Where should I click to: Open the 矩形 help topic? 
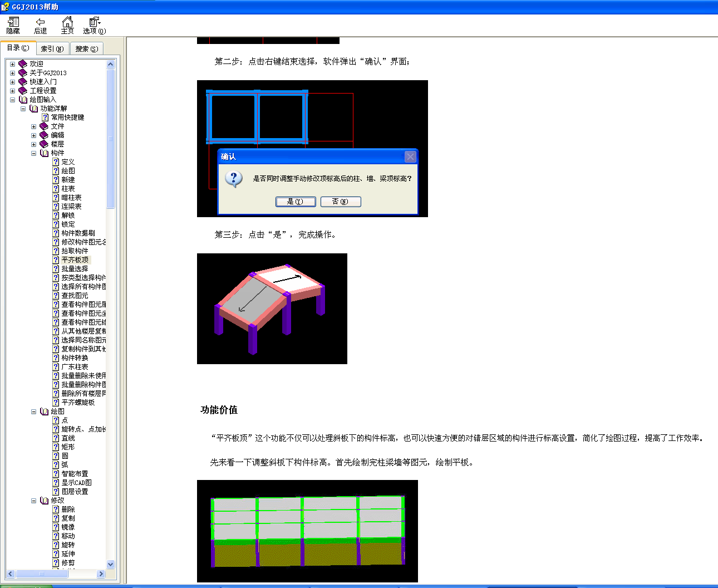(68, 447)
